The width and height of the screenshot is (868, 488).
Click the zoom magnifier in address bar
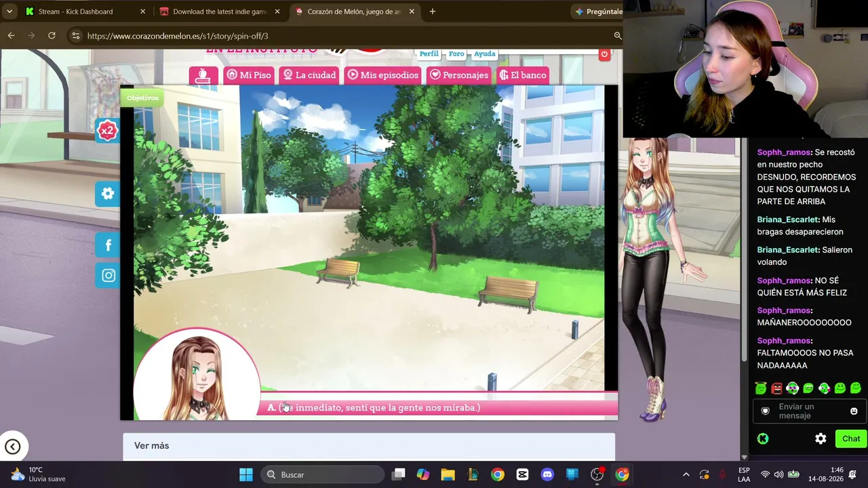click(617, 35)
